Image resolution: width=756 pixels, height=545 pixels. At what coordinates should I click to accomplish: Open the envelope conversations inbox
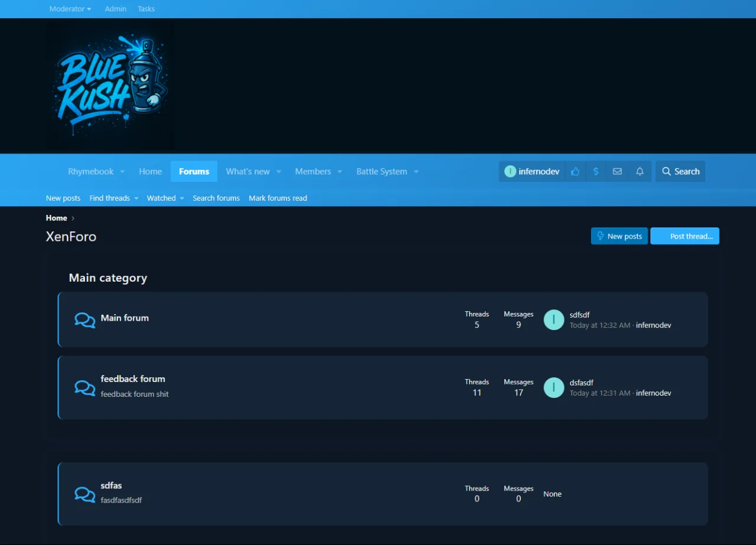coord(617,171)
